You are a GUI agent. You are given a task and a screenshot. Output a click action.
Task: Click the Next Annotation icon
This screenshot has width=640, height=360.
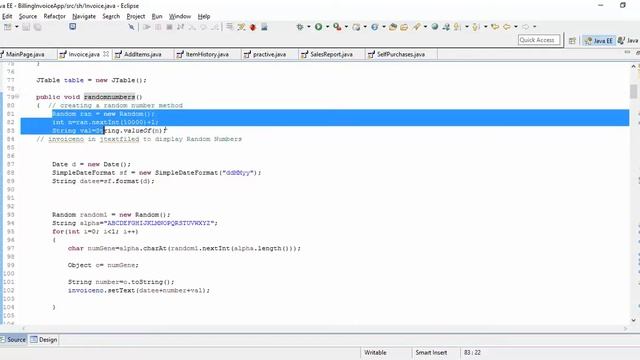tap(476, 27)
